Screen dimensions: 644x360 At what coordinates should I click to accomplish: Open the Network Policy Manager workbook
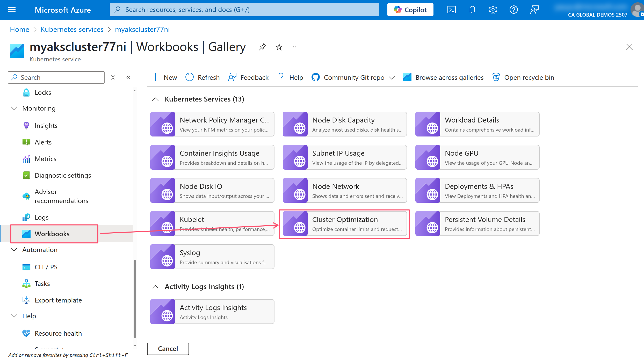pyautogui.click(x=212, y=124)
